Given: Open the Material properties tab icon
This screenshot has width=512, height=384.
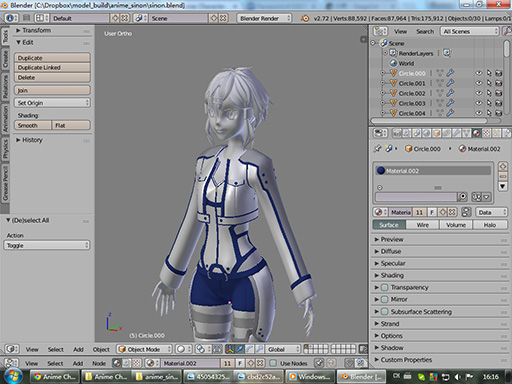Looking at the screenshot, I should [477, 134].
